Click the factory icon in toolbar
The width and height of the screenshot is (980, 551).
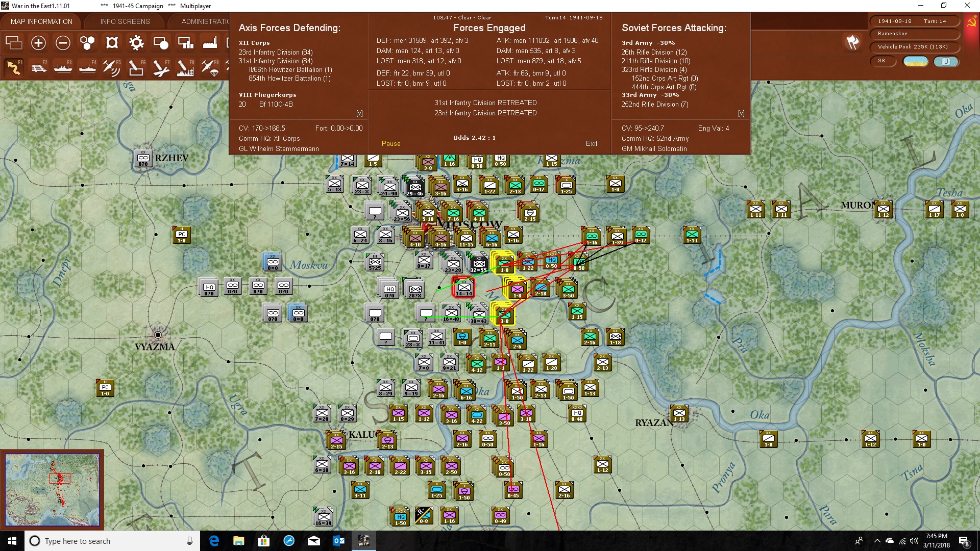tap(210, 43)
